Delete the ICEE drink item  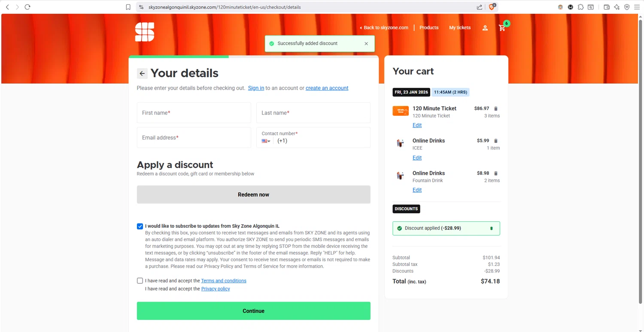point(495,141)
